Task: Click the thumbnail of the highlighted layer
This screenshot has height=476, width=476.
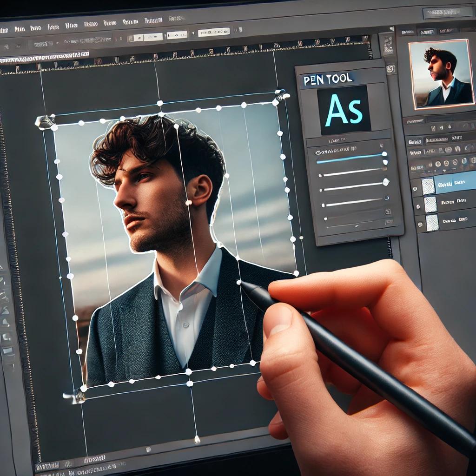Action: (x=428, y=186)
